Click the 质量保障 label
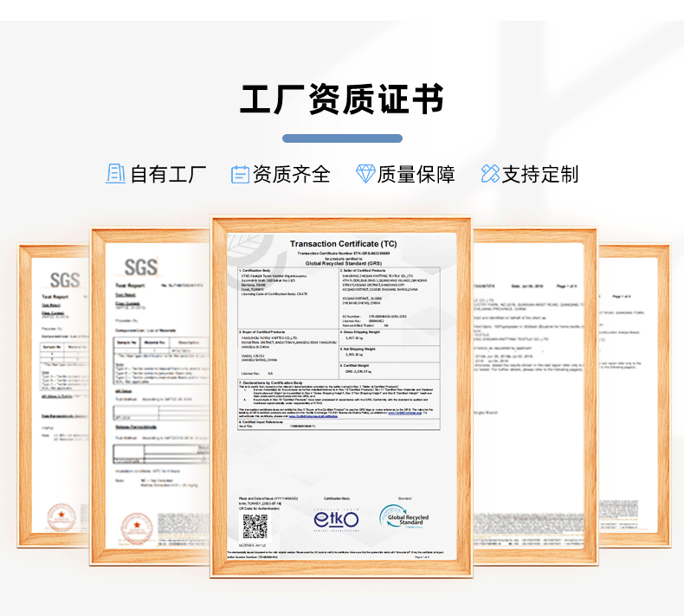 point(416,175)
